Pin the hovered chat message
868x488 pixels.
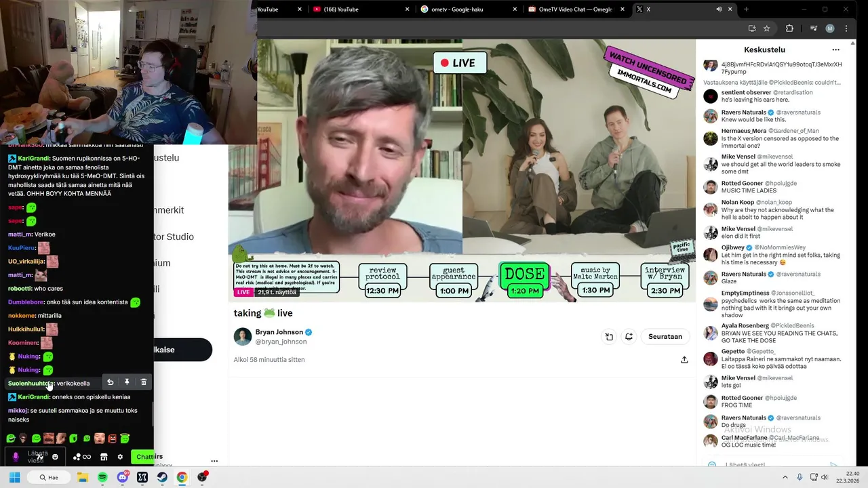127,382
